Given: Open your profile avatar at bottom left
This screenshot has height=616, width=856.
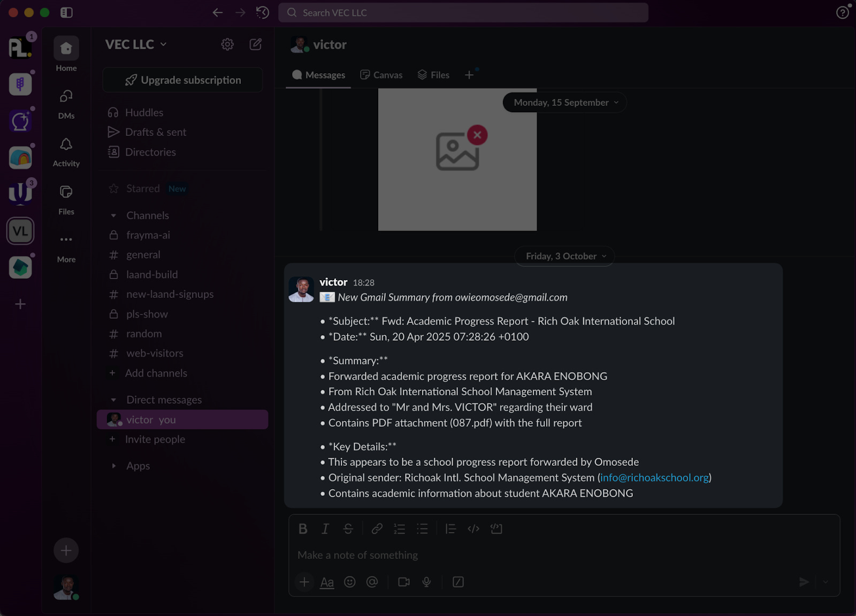Looking at the screenshot, I should (66, 588).
